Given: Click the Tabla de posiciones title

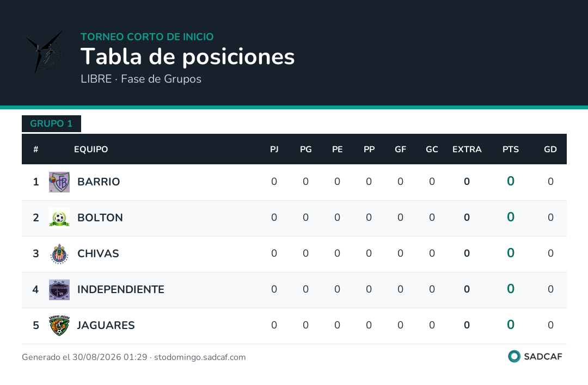Looking at the screenshot, I should pos(187,57).
